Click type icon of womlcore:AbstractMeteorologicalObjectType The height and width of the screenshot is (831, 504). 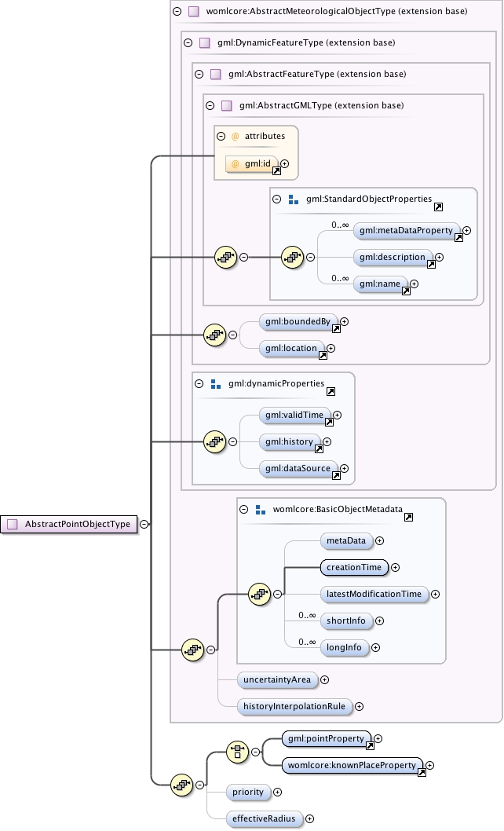coord(194,11)
